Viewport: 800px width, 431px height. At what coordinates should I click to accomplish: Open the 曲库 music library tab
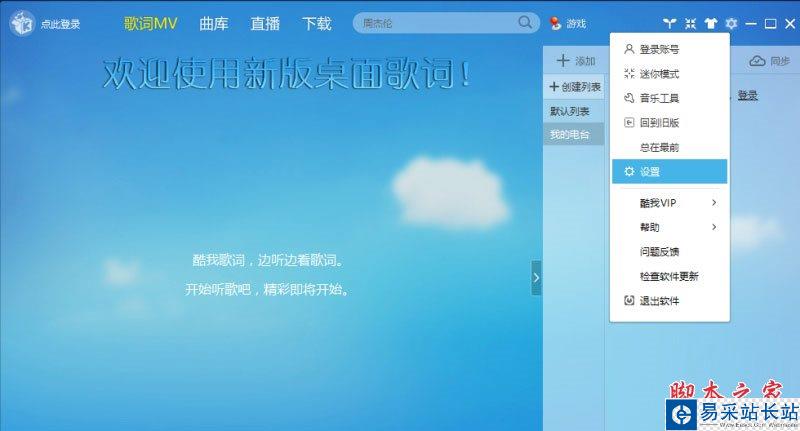[213, 23]
